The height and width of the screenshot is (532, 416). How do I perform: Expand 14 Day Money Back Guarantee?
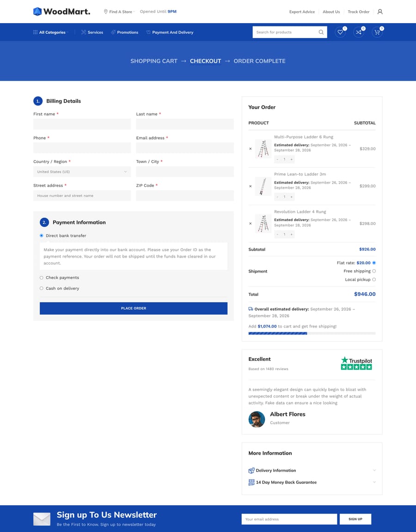(x=312, y=482)
